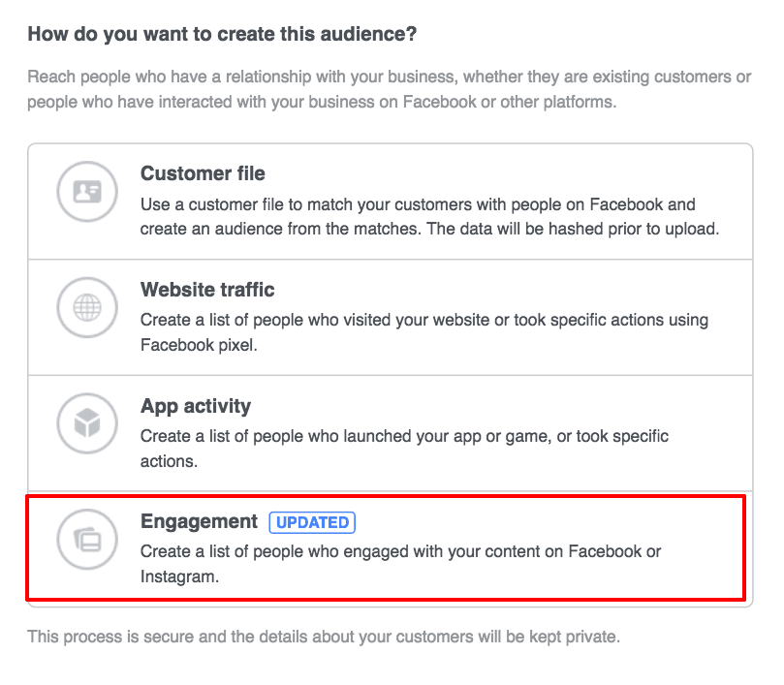This screenshot has height=685, width=784.
Task: Click the 'How do you want to create this audience?' title
Action: [222, 34]
